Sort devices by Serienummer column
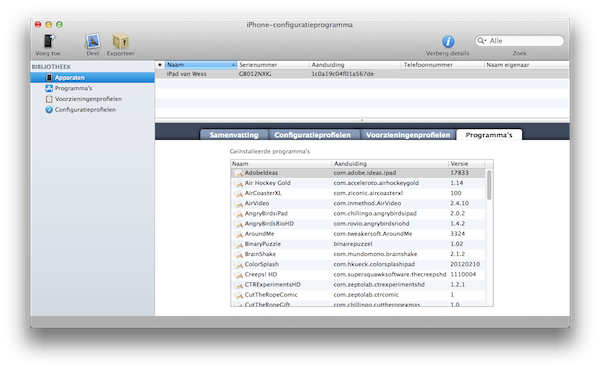600x370 pixels. pyautogui.click(x=273, y=65)
